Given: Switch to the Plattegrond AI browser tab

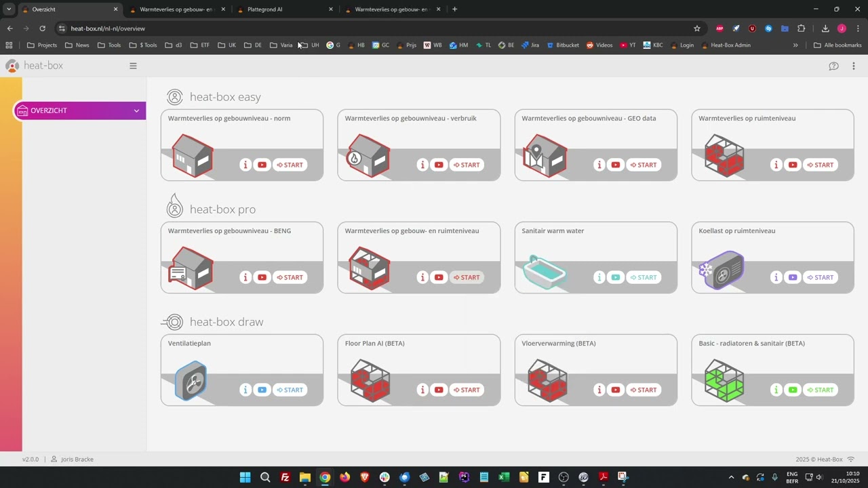Looking at the screenshot, I should 283,9.
